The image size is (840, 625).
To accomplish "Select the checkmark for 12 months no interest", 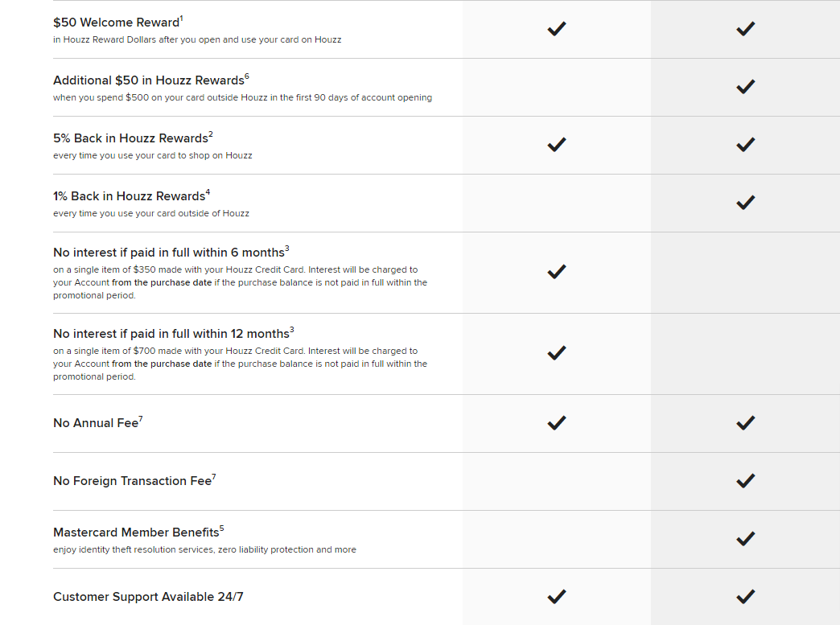I will tap(556, 353).
